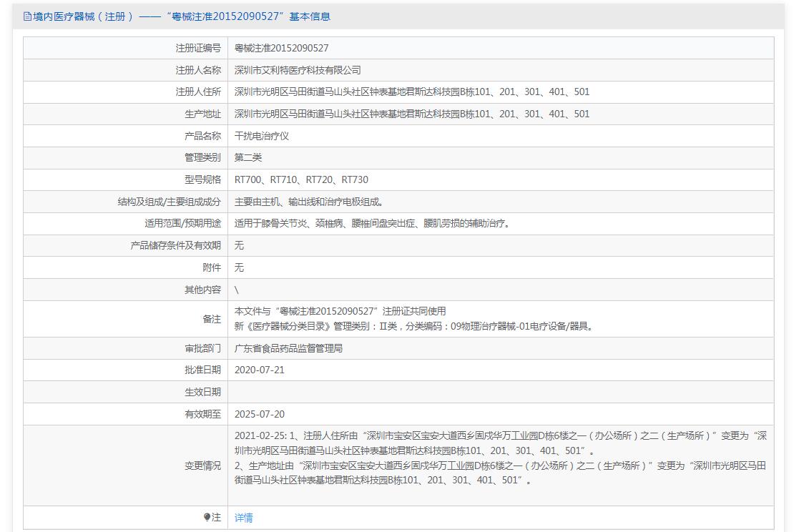This screenshot has width=809, height=532.
Task: Click the 产品名称 label
Action: (202, 136)
